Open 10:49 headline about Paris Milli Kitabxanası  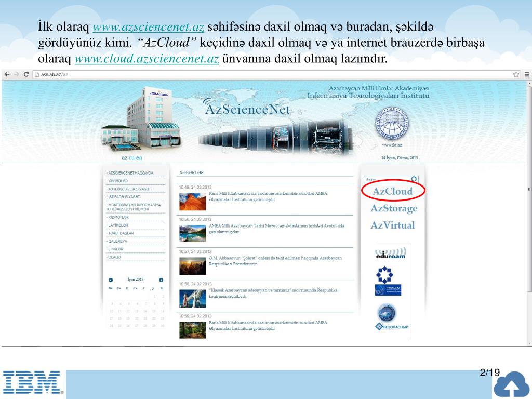tap(268, 196)
